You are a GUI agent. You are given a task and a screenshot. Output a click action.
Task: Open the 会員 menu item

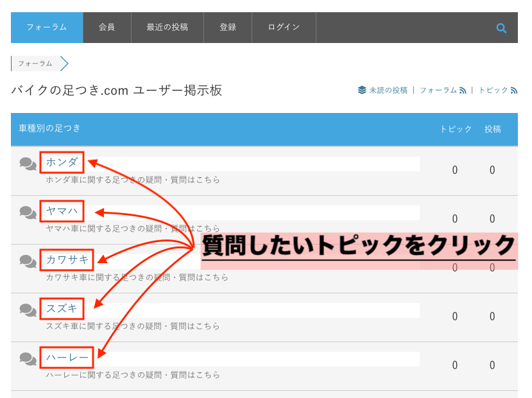(107, 27)
